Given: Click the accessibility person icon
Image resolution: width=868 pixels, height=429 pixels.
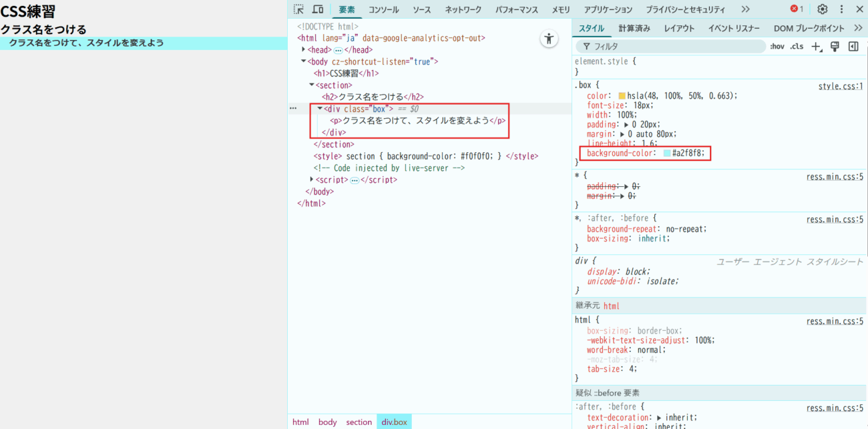Looking at the screenshot, I should tap(549, 39).
